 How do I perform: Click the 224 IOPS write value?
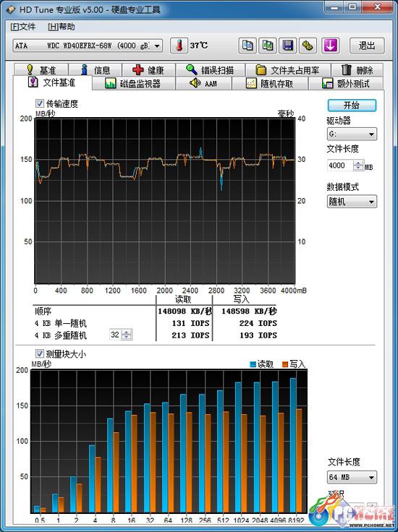coord(258,323)
